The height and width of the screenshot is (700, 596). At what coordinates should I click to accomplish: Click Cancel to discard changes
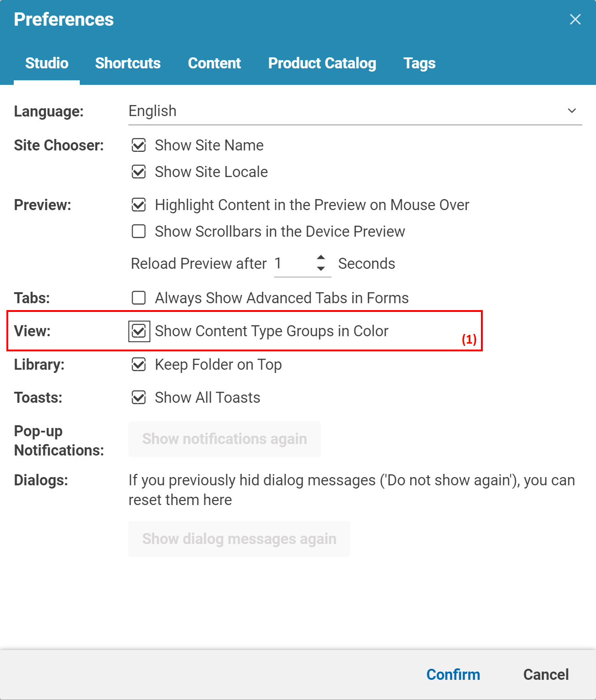[x=546, y=674]
